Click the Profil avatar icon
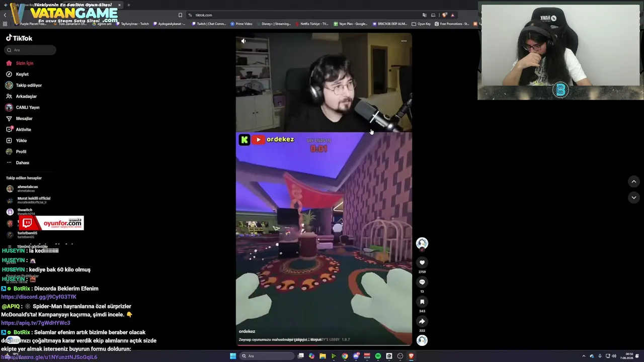 tap(9, 152)
